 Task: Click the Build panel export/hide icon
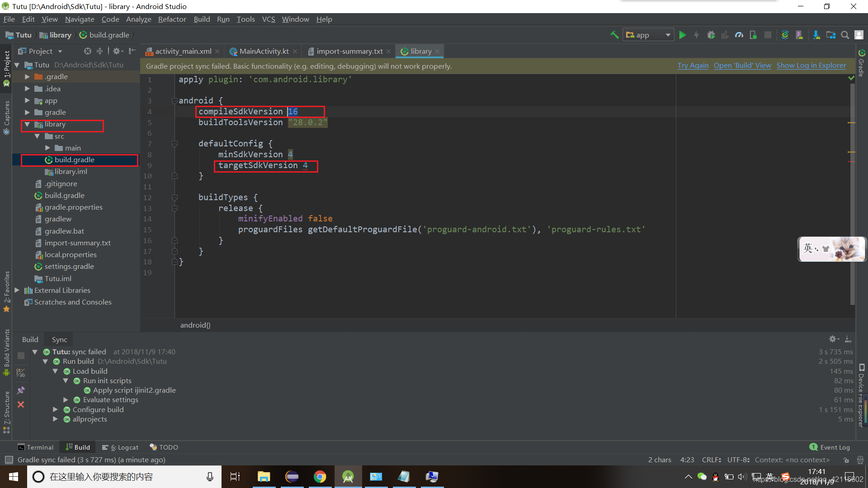[848, 339]
